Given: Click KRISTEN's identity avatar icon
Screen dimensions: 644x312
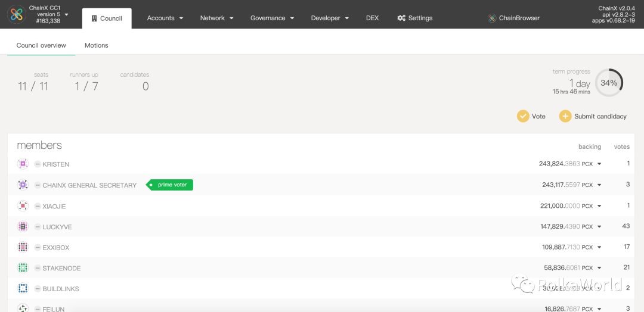Looking at the screenshot, I should (x=23, y=164).
